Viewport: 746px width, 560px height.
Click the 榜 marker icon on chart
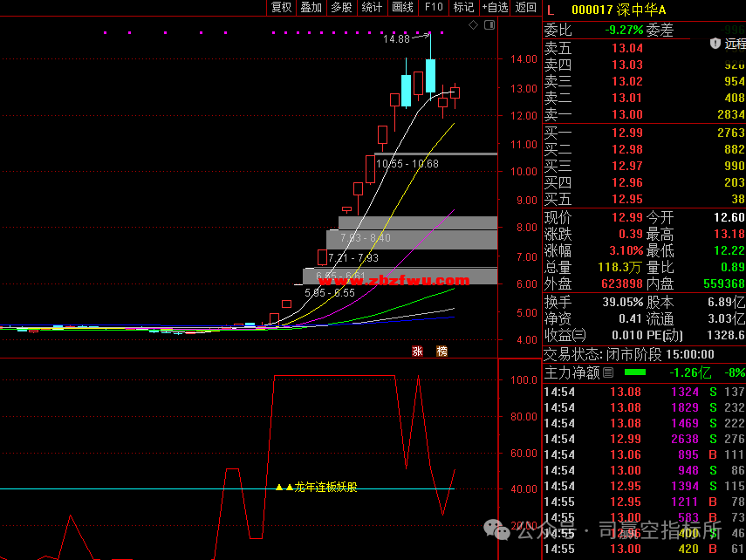point(442,352)
